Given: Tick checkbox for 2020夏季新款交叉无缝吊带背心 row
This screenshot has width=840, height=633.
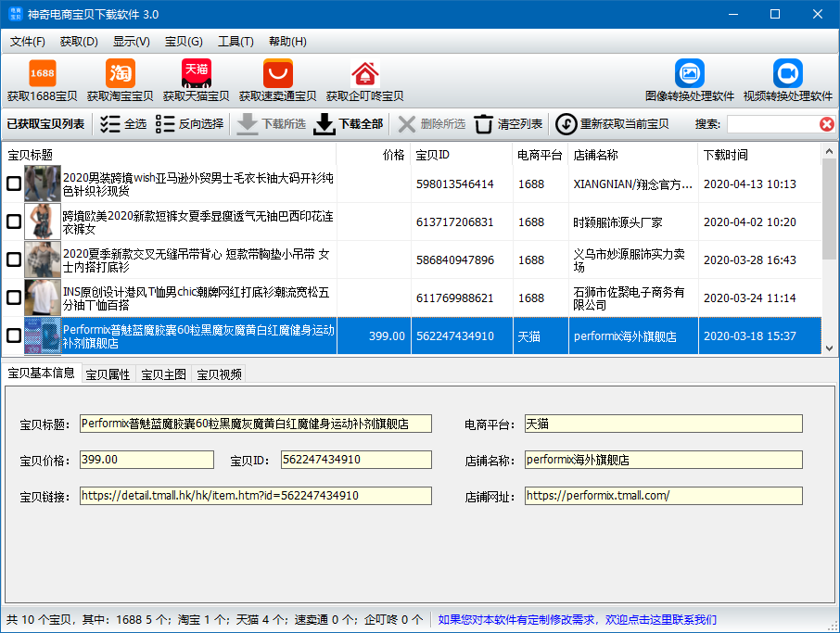Looking at the screenshot, I should tap(13, 260).
